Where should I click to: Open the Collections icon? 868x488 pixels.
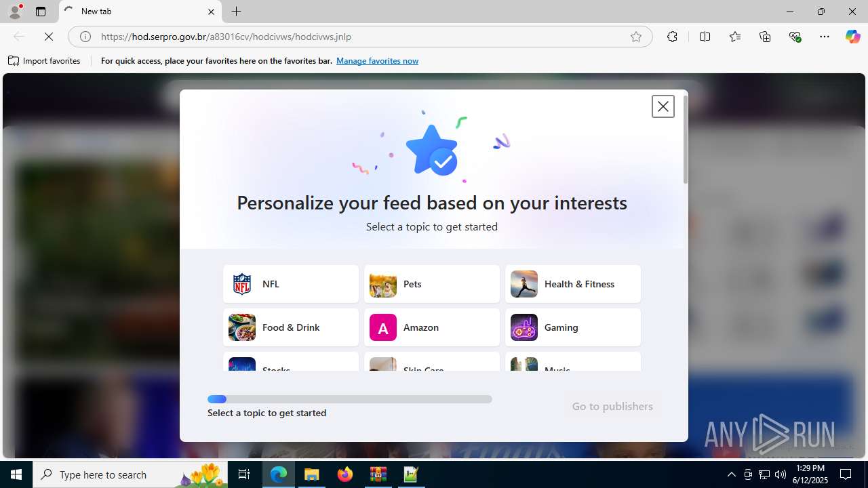coord(765,37)
